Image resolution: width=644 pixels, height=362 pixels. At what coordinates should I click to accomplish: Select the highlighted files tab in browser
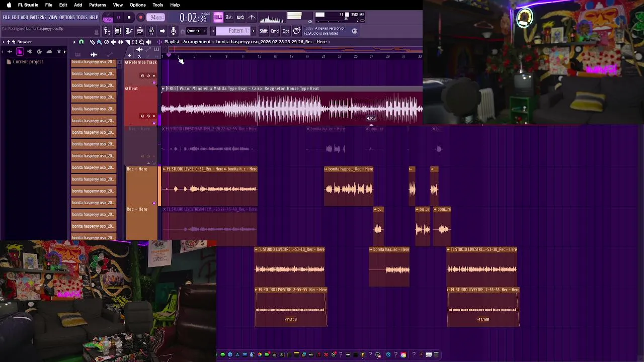[x=20, y=52]
